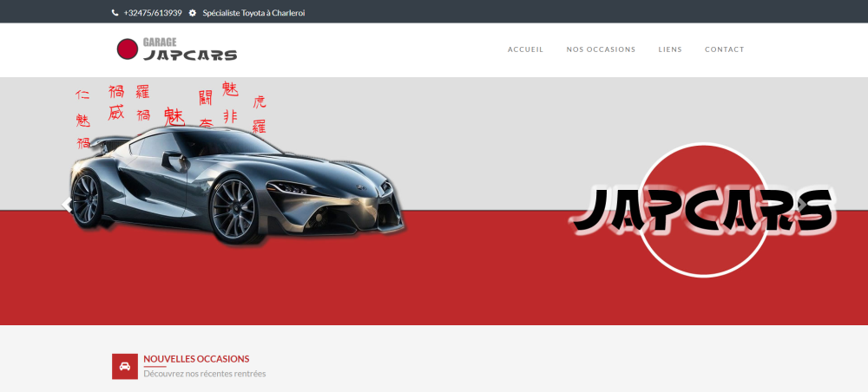This screenshot has height=392, width=868.
Task: Open the Accueil menu item
Action: click(x=525, y=49)
